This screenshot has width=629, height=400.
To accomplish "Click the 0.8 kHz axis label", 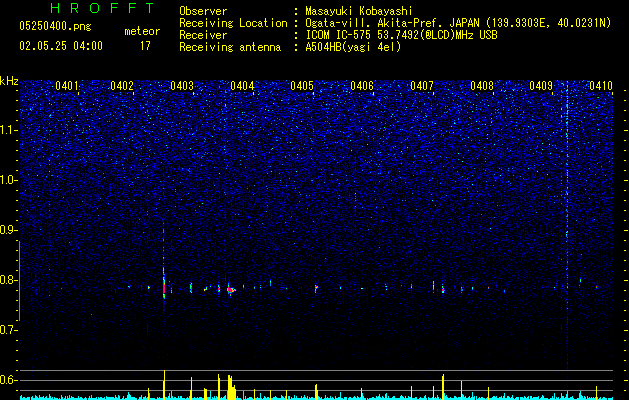I will point(8,280).
